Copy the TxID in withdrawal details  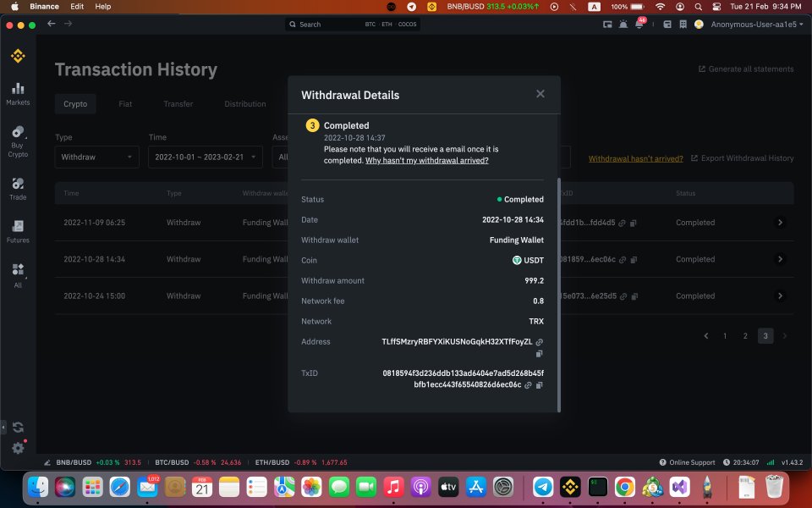pos(539,385)
